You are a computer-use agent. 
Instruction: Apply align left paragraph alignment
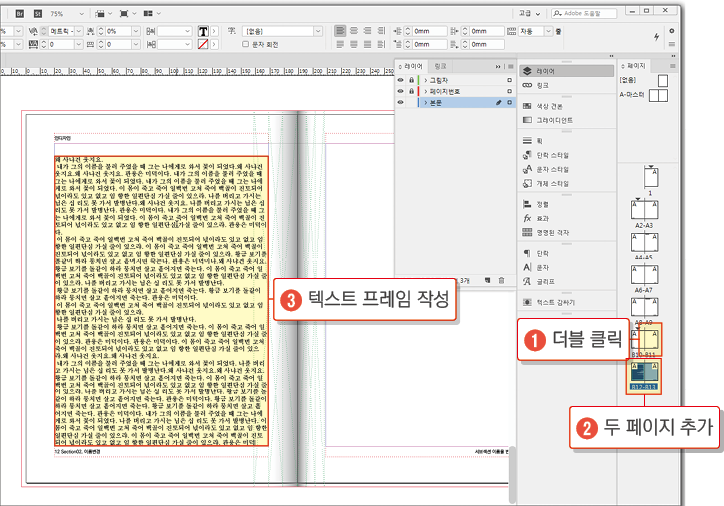tap(340, 31)
